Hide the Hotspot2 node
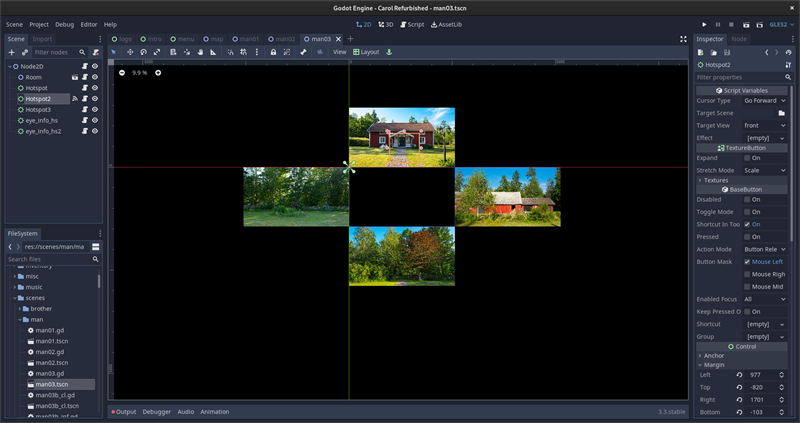Screen dimensions: 800x423 pos(95,98)
